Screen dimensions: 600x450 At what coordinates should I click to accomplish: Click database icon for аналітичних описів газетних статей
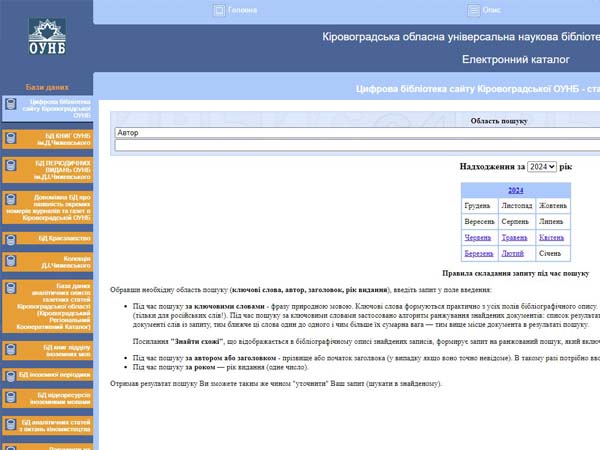11,288
